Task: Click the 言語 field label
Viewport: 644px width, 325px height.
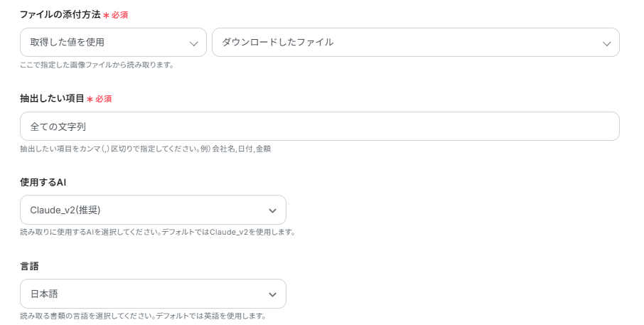Action: [x=29, y=266]
